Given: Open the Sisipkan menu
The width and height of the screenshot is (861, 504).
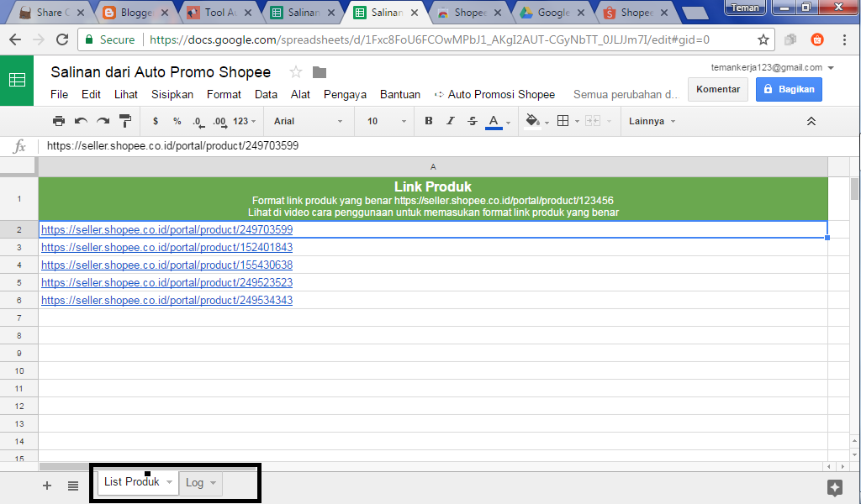Looking at the screenshot, I should [172, 94].
